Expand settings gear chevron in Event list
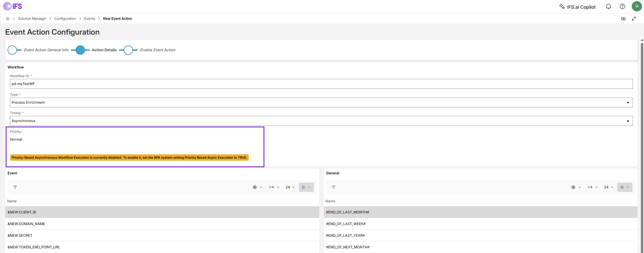The height and width of the screenshot is (253, 644). pyautogui.click(x=261, y=187)
